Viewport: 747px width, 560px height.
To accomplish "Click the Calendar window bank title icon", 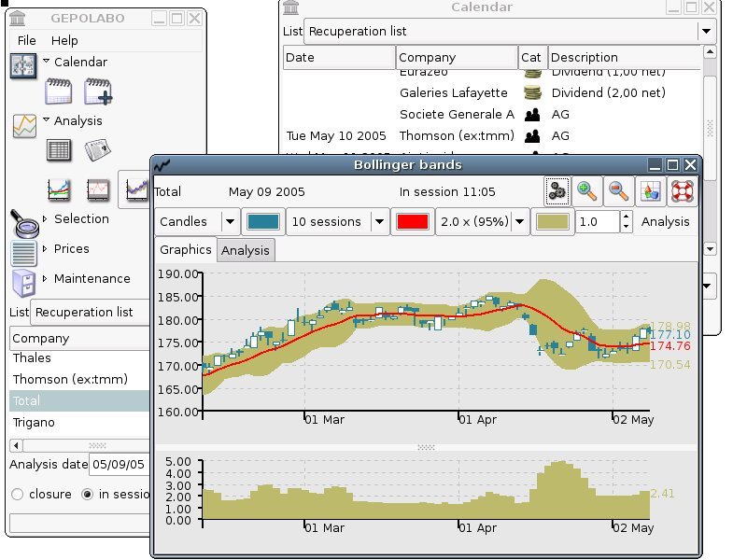I will pyautogui.click(x=291, y=7).
